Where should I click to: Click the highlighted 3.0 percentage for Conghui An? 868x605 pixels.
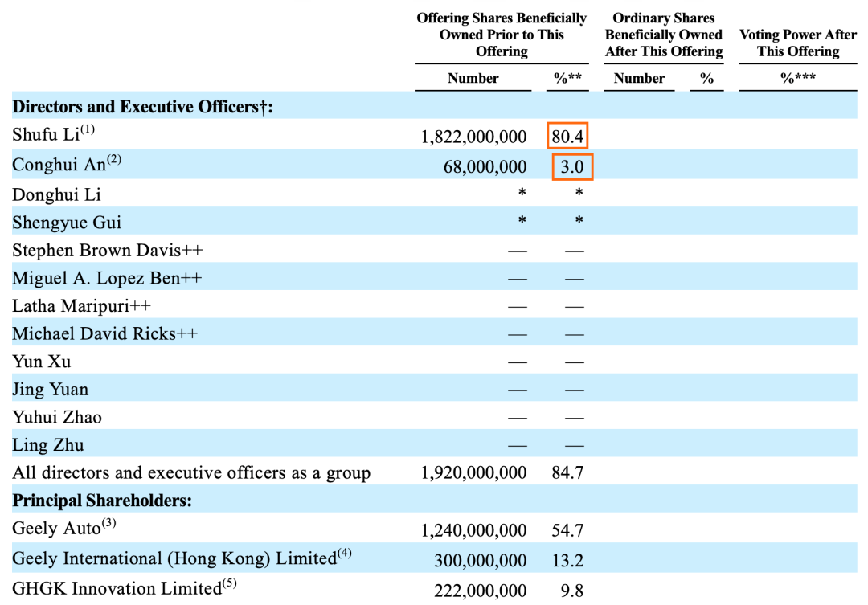572,166
